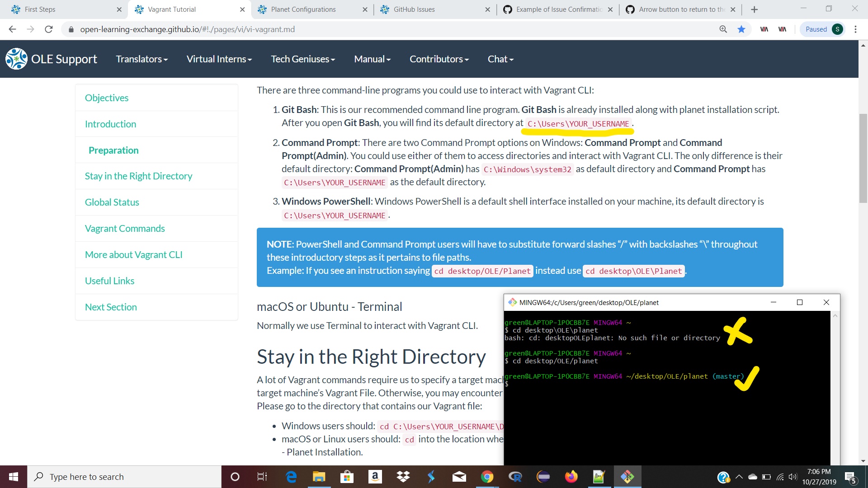Image resolution: width=868 pixels, height=488 pixels.
Task: Open Dropbox from taskbar
Action: tap(403, 477)
